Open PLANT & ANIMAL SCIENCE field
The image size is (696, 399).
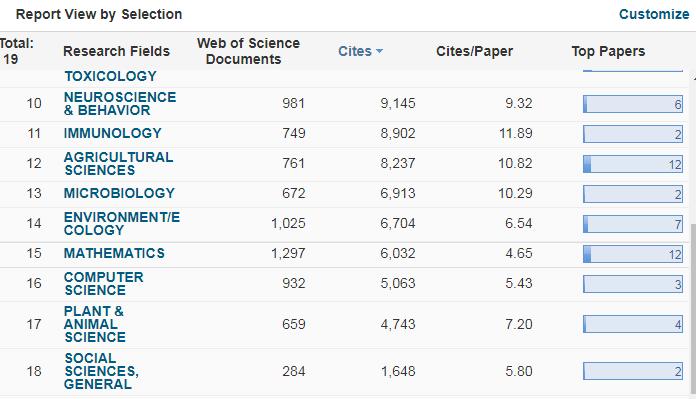pyautogui.click(x=95, y=324)
